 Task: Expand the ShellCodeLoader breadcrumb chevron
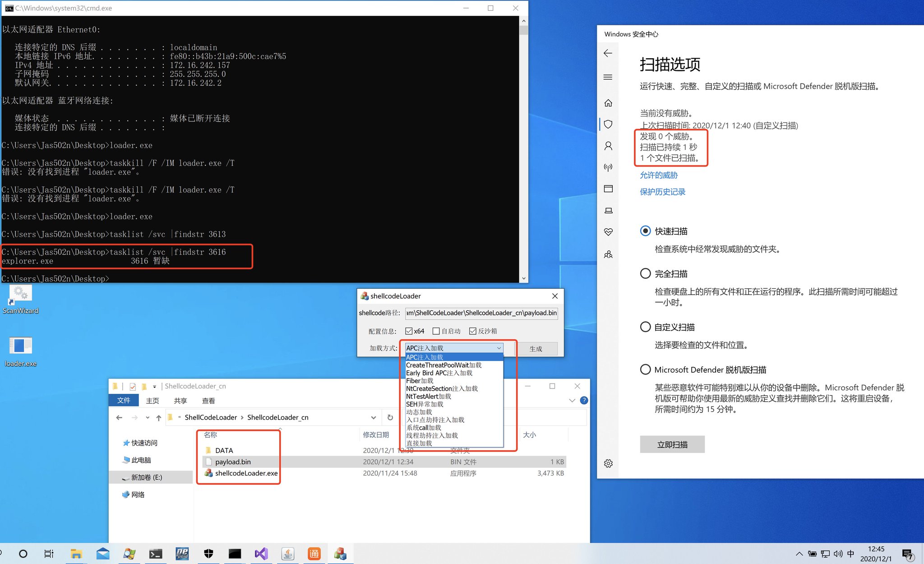pyautogui.click(x=243, y=417)
